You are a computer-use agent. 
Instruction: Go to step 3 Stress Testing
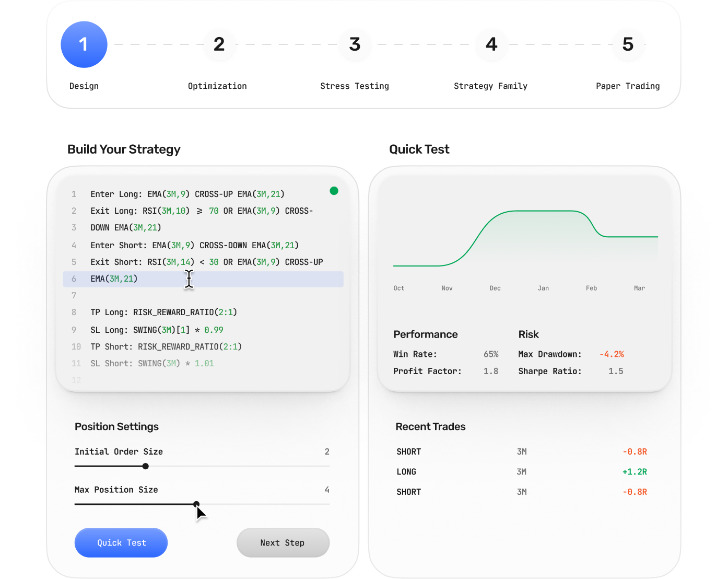(x=355, y=44)
